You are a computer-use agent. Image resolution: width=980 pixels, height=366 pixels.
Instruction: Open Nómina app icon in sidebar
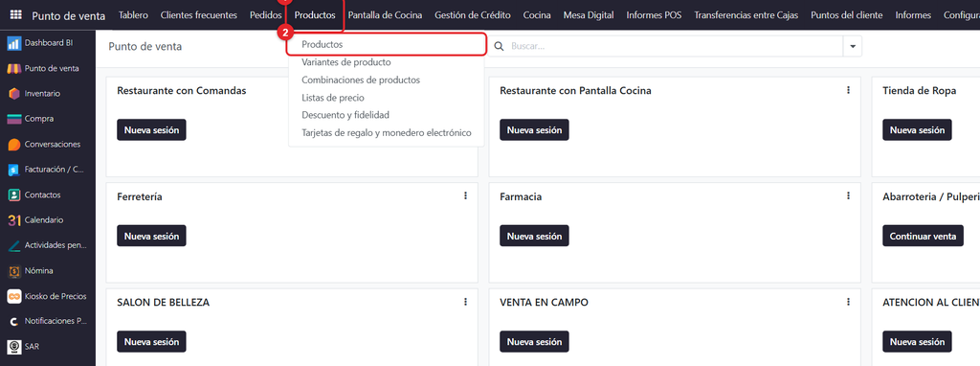(x=14, y=271)
